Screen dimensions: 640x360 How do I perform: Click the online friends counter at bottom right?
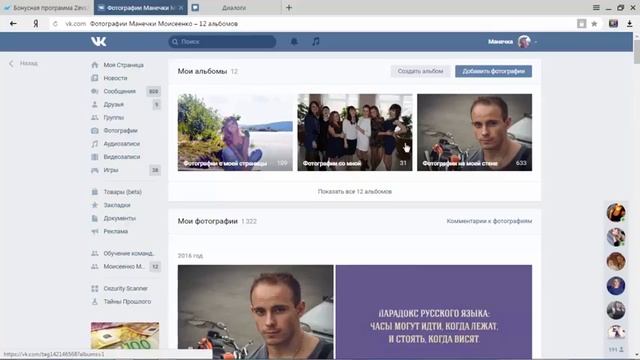click(x=616, y=349)
